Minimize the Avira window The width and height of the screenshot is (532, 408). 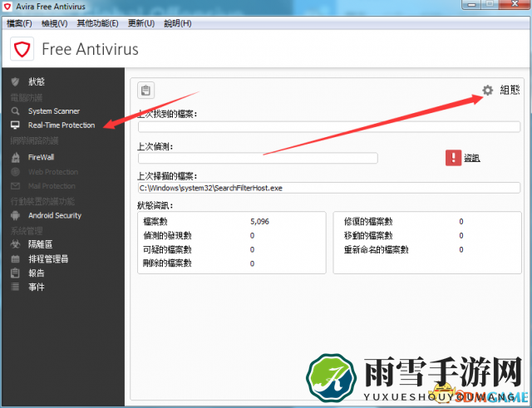[x=472, y=4]
